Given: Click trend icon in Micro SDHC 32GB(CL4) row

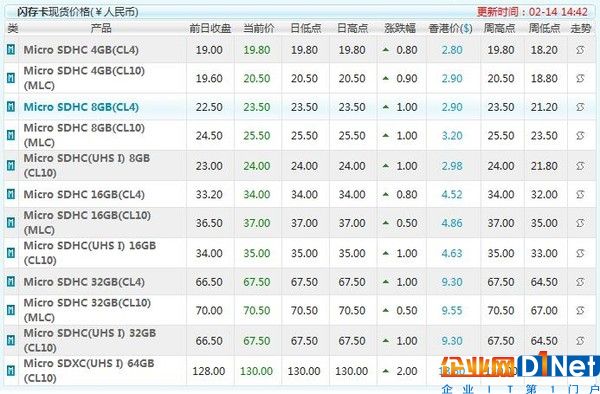Looking at the screenshot, I should tap(580, 282).
